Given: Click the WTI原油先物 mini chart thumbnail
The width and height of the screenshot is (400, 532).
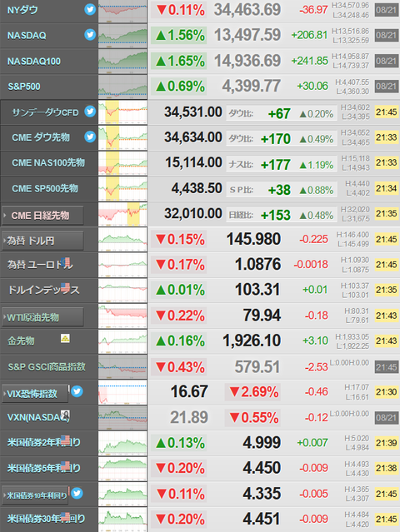Looking at the screenshot, I should click(122, 316).
